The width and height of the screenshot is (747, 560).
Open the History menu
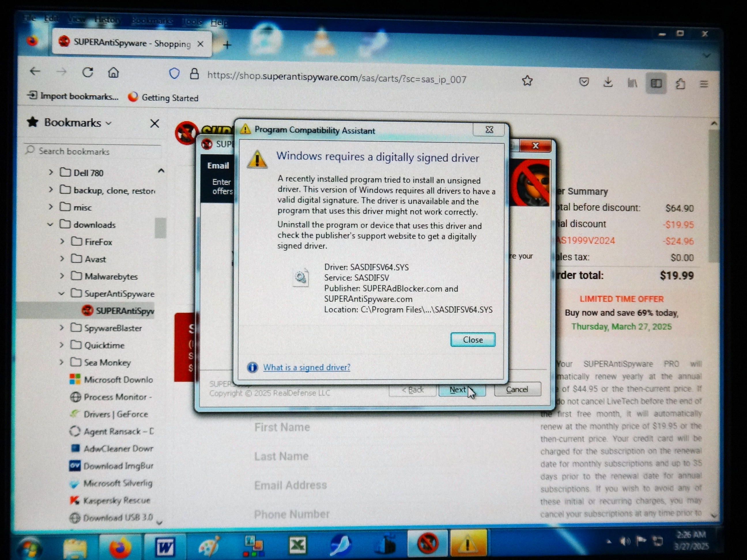click(108, 20)
